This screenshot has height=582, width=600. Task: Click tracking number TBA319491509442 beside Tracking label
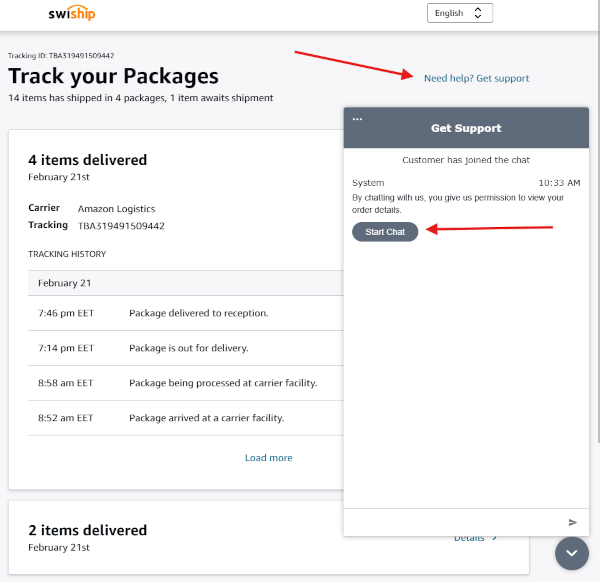pos(121,226)
